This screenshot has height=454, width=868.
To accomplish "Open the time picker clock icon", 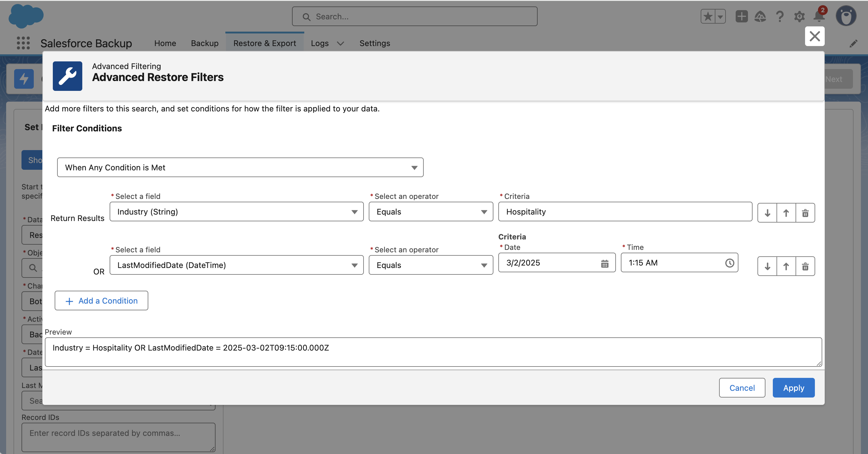I will pos(730,263).
